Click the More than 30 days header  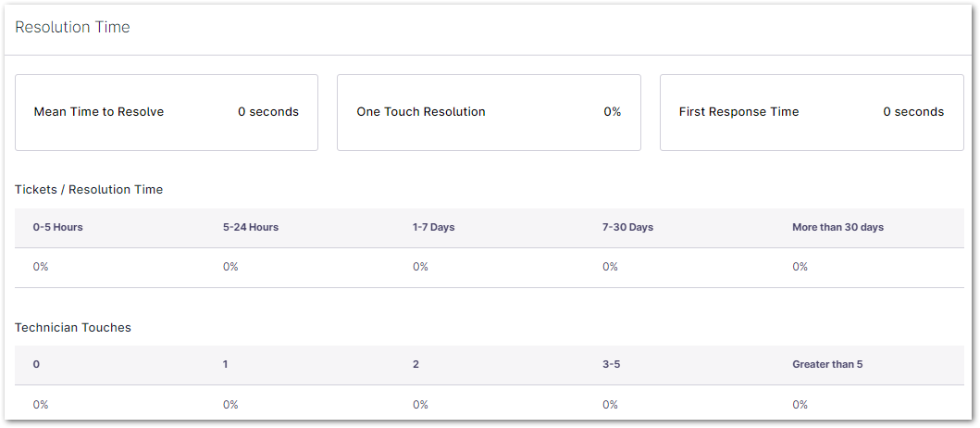click(837, 228)
